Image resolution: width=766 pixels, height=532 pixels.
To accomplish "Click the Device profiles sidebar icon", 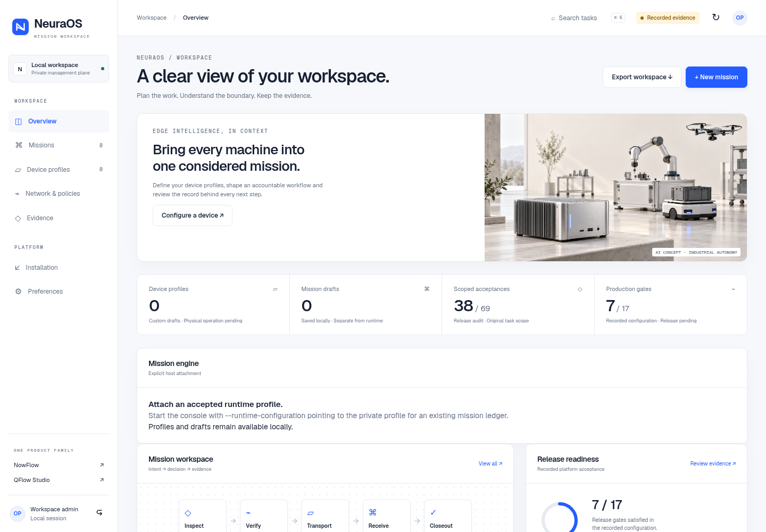I will (18, 170).
